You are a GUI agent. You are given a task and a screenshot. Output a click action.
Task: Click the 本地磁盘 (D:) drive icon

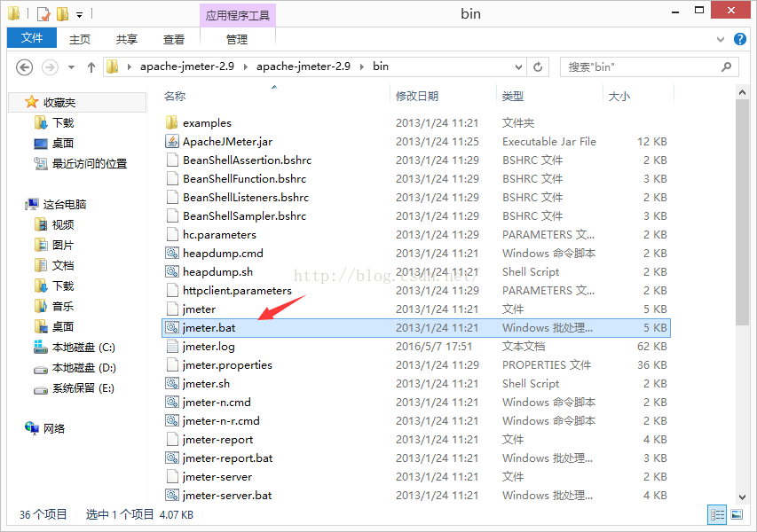[41, 369]
